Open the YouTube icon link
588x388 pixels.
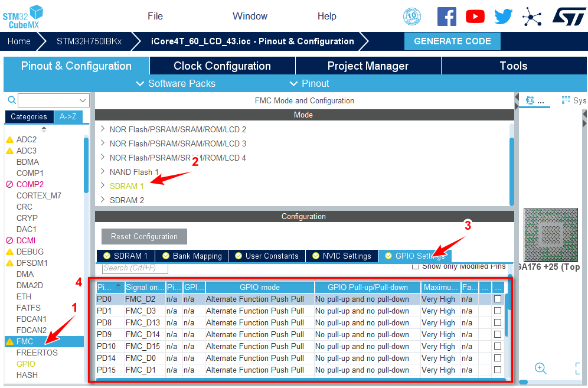click(475, 17)
